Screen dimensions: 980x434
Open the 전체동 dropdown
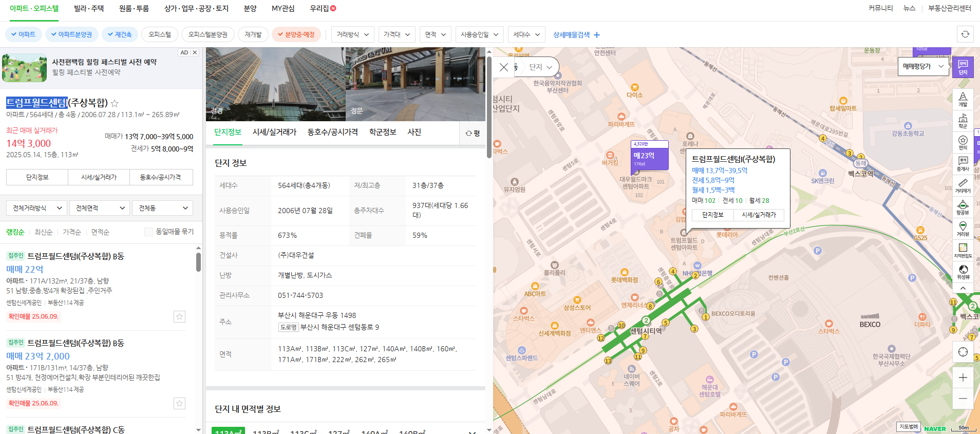tap(162, 208)
